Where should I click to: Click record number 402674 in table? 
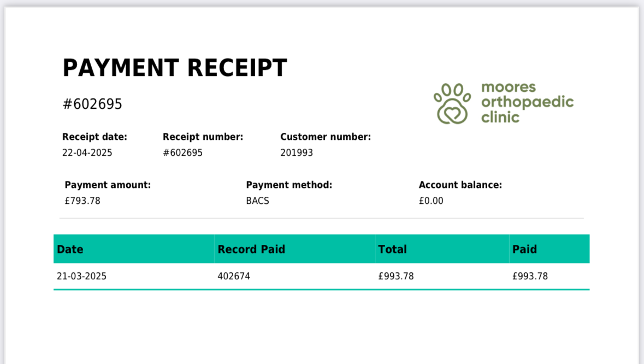click(x=234, y=276)
